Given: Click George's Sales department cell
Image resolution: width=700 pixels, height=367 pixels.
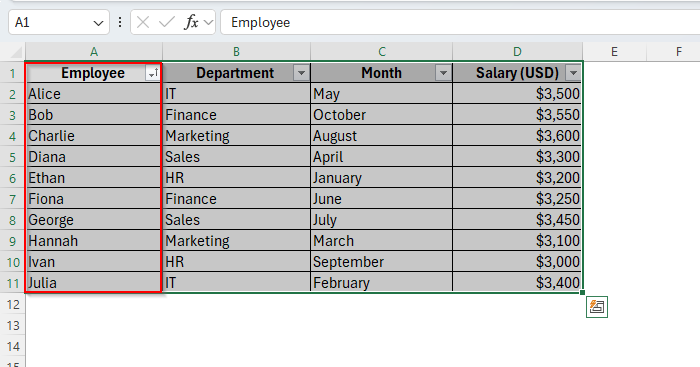Looking at the screenshot, I should coord(236,220).
